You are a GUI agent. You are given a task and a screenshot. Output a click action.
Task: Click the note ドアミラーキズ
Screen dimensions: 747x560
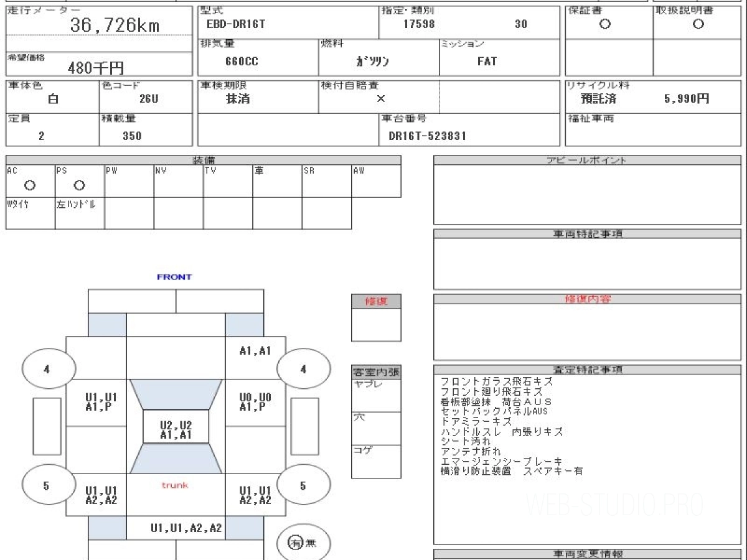point(476,421)
